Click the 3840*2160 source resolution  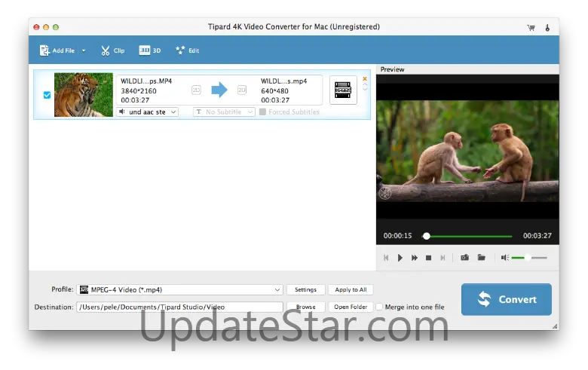point(139,90)
